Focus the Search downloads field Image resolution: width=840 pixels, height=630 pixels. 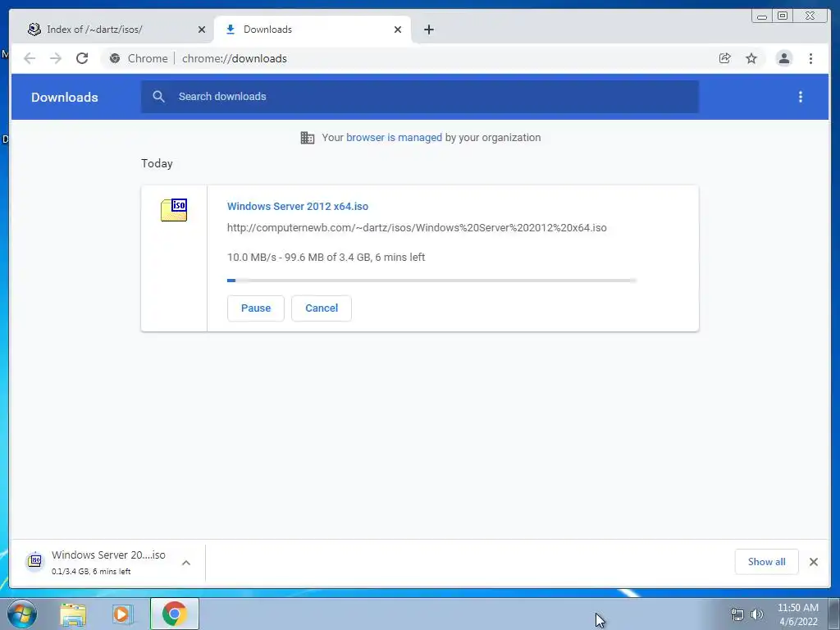419,97
